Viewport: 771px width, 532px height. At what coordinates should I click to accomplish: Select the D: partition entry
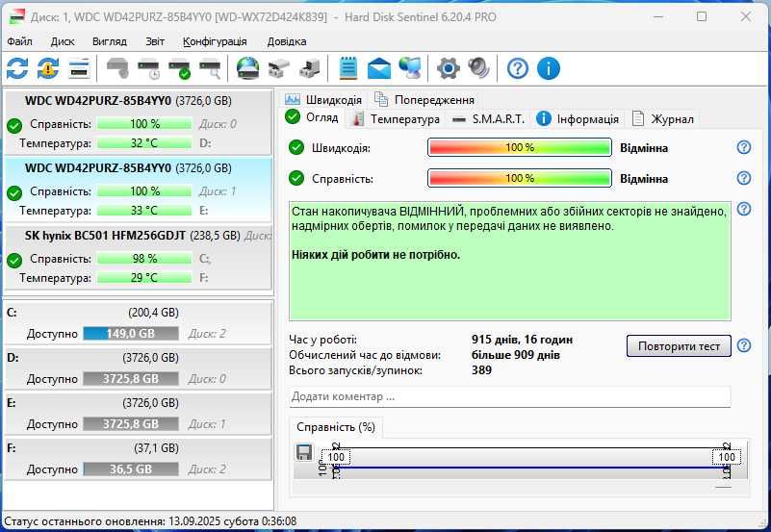click(x=138, y=367)
